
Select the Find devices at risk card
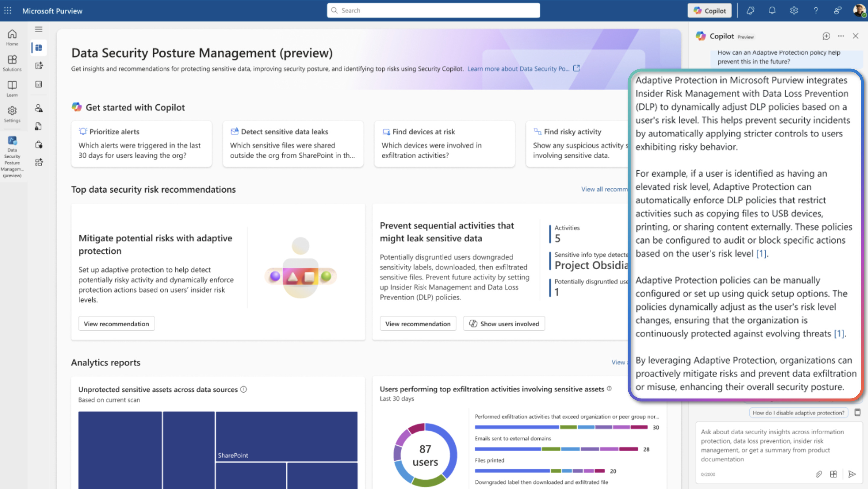445,144
